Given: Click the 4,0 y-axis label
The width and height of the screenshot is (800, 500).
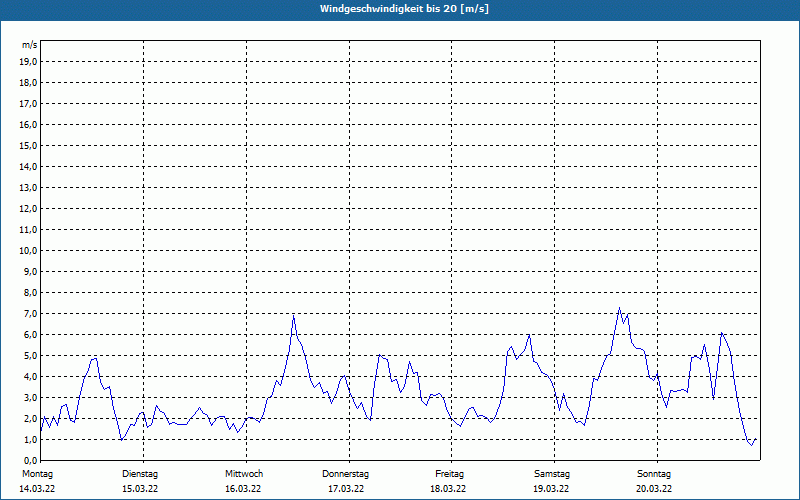Looking at the screenshot, I should (30, 377).
